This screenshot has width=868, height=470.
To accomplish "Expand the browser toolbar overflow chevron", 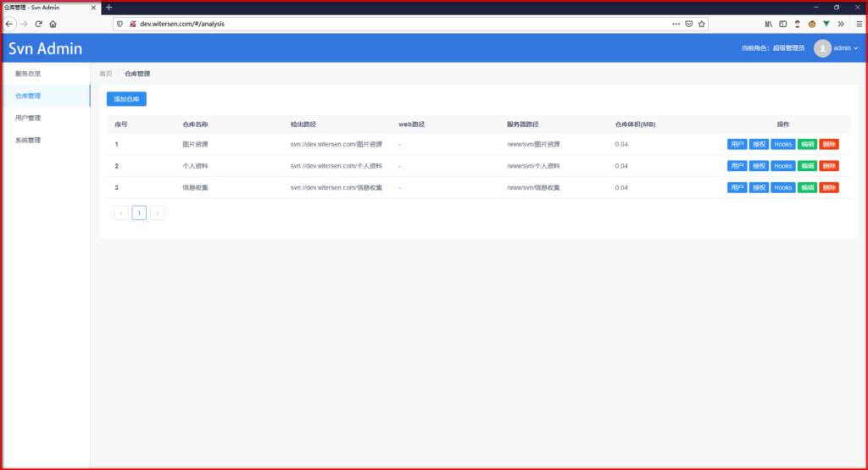I will point(841,24).
